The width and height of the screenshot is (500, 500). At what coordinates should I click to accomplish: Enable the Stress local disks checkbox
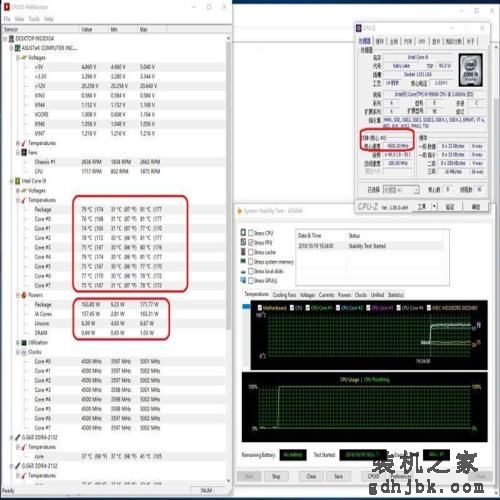pyautogui.click(x=251, y=271)
